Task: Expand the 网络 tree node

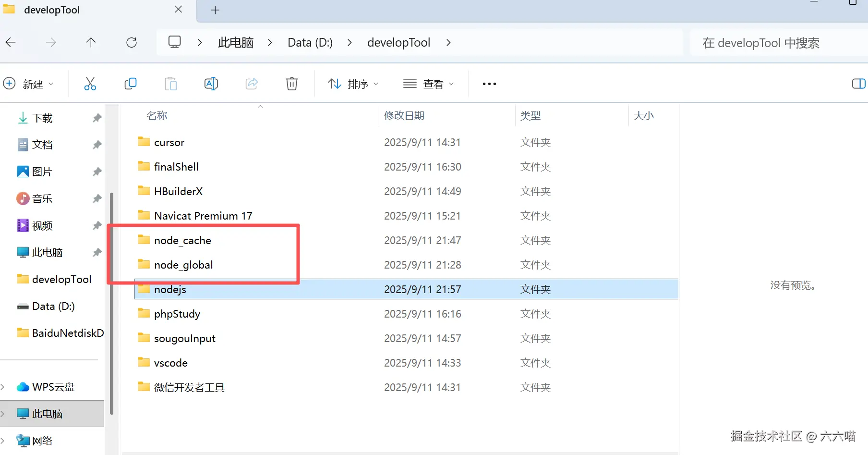Action: click(3, 441)
